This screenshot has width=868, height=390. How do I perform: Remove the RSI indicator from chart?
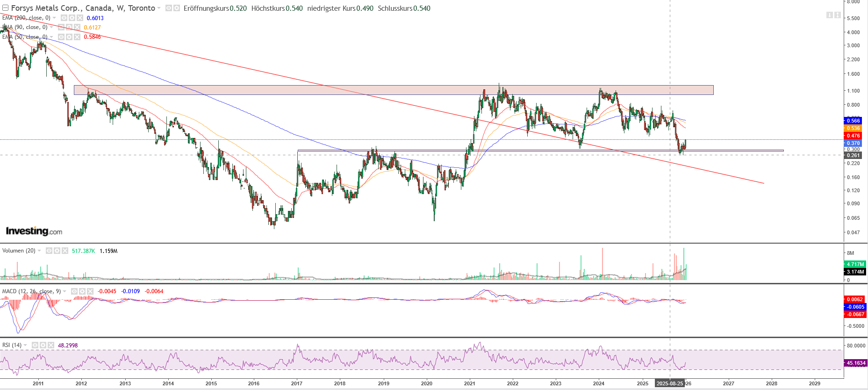[x=51, y=345]
